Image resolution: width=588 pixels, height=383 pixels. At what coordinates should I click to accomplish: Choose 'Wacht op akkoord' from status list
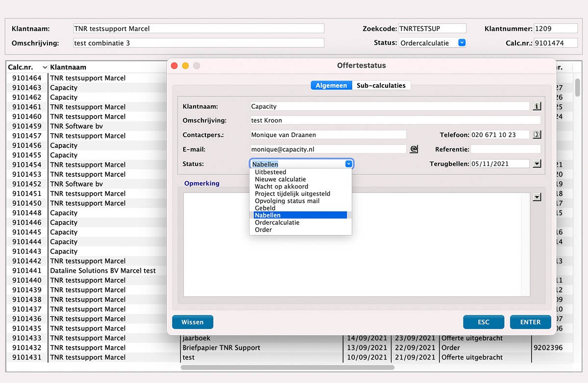coord(281,187)
